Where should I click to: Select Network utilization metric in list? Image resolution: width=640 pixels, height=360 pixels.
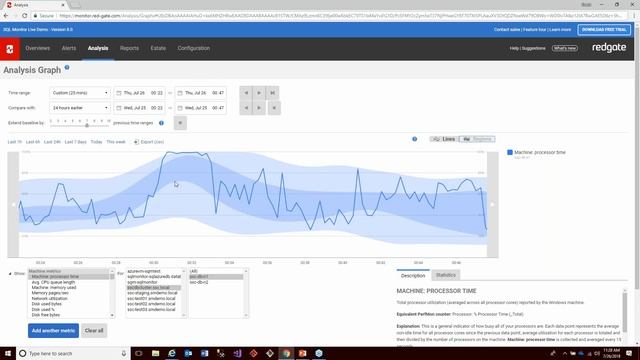tap(50, 298)
